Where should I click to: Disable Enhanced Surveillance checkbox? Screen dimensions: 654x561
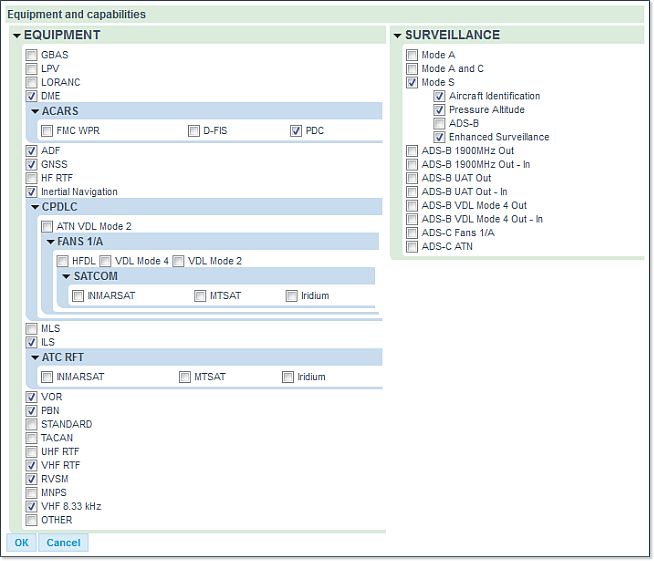pyautogui.click(x=439, y=137)
